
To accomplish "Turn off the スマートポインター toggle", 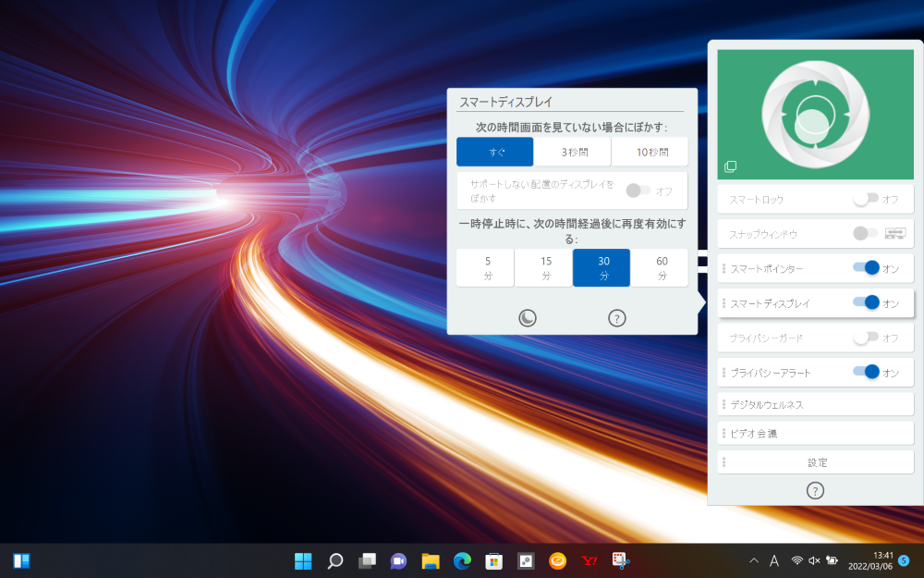I will click(x=866, y=268).
